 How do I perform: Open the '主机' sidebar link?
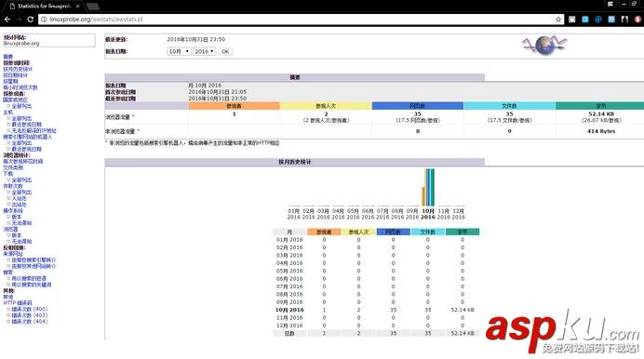coord(7,112)
